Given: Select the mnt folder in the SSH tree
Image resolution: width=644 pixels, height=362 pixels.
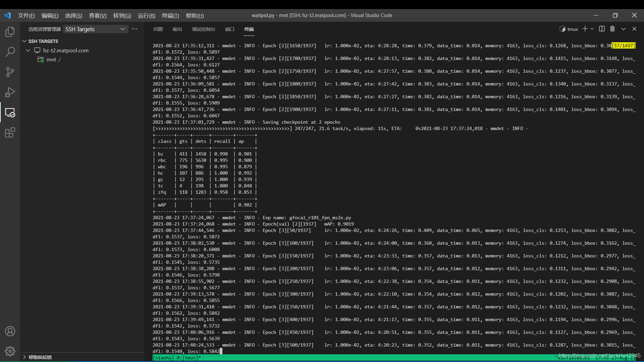Looking at the screenshot, I should point(52,59).
